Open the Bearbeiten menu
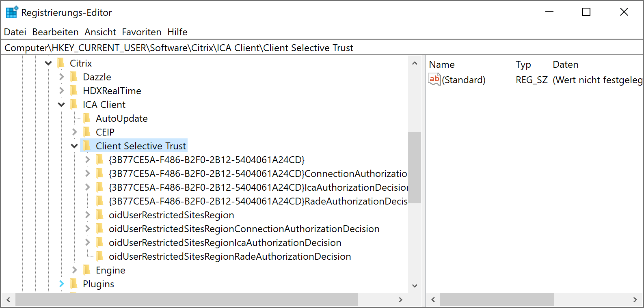644x308 pixels. (x=55, y=32)
